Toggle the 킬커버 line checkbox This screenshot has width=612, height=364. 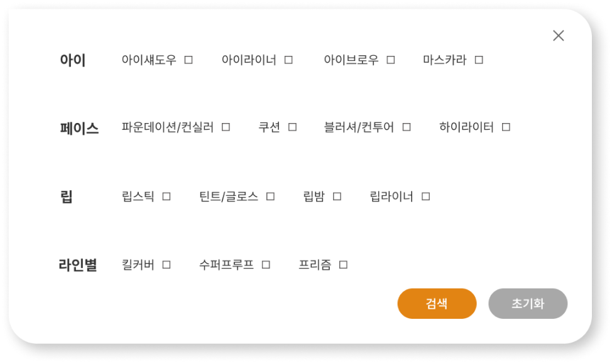(167, 265)
